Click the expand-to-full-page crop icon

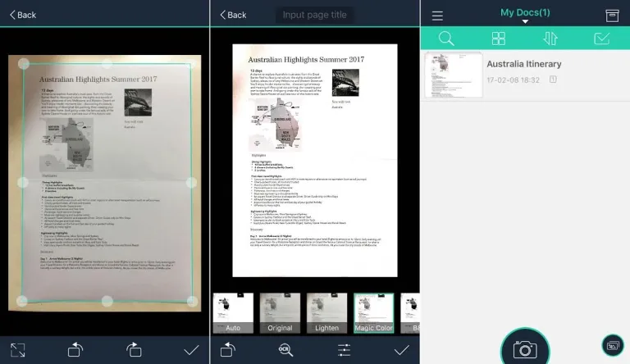tap(18, 349)
